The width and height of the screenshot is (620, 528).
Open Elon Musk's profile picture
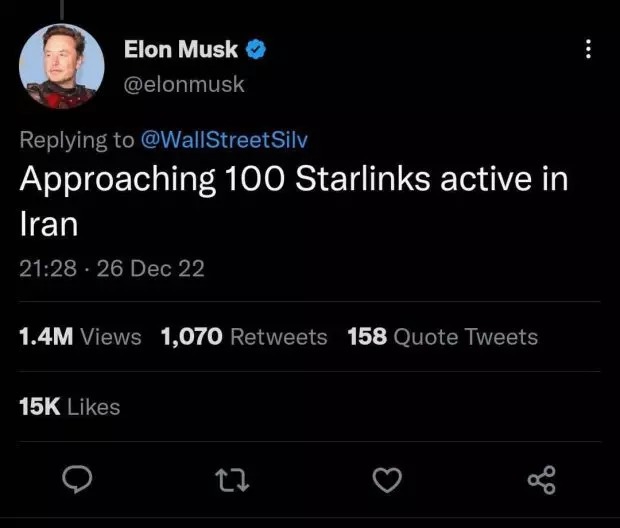62,66
